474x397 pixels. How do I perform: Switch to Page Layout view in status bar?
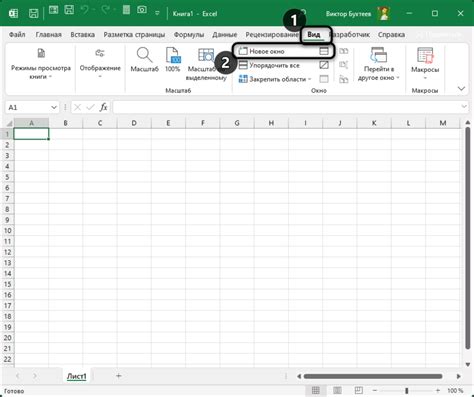coord(337,390)
